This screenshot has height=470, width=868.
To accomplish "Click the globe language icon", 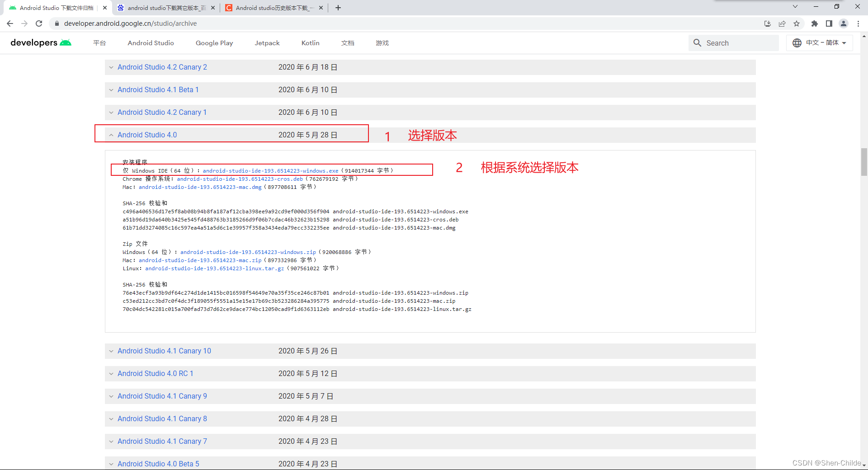I will coord(797,43).
